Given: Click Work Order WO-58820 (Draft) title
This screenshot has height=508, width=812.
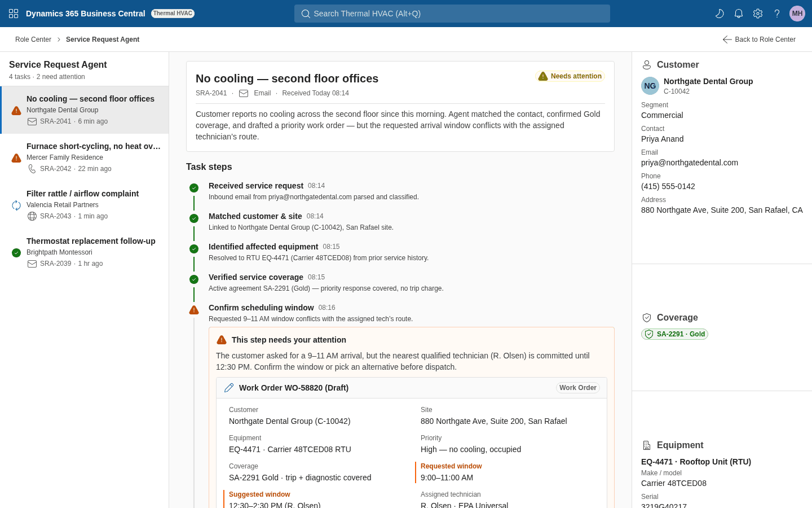Looking at the screenshot, I should 294,388.
